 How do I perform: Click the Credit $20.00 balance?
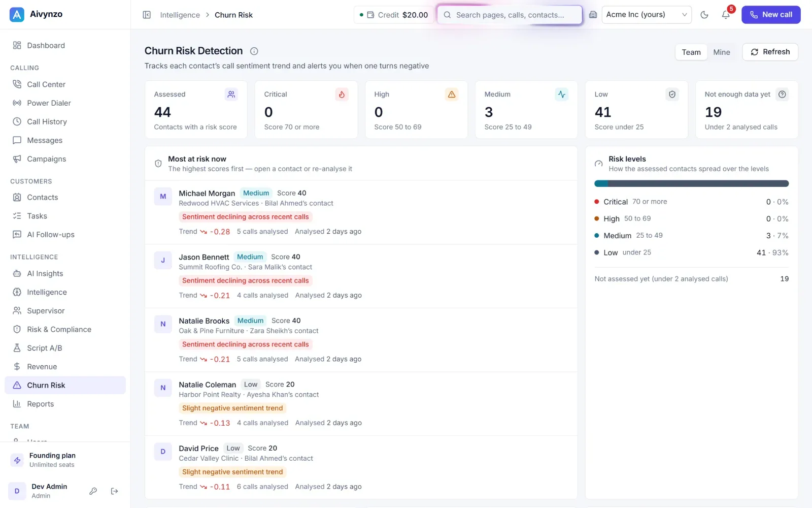(394, 15)
